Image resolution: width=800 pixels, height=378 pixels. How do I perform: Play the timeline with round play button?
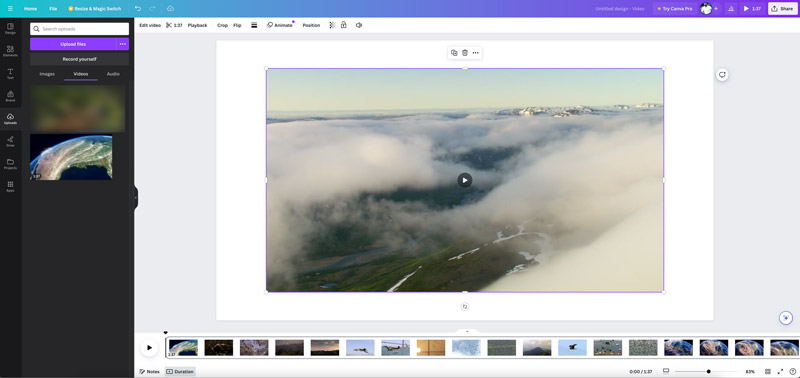pyautogui.click(x=149, y=347)
